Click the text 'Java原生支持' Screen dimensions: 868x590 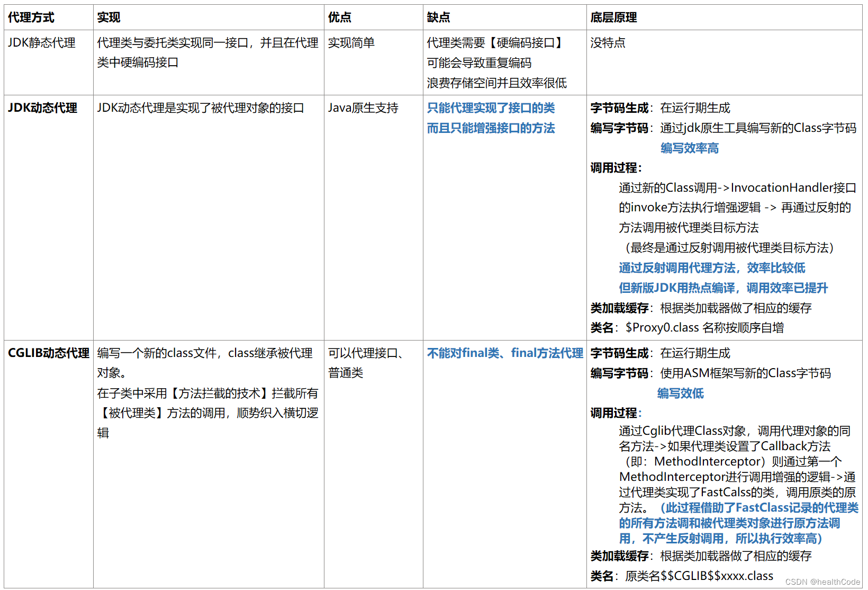[363, 108]
